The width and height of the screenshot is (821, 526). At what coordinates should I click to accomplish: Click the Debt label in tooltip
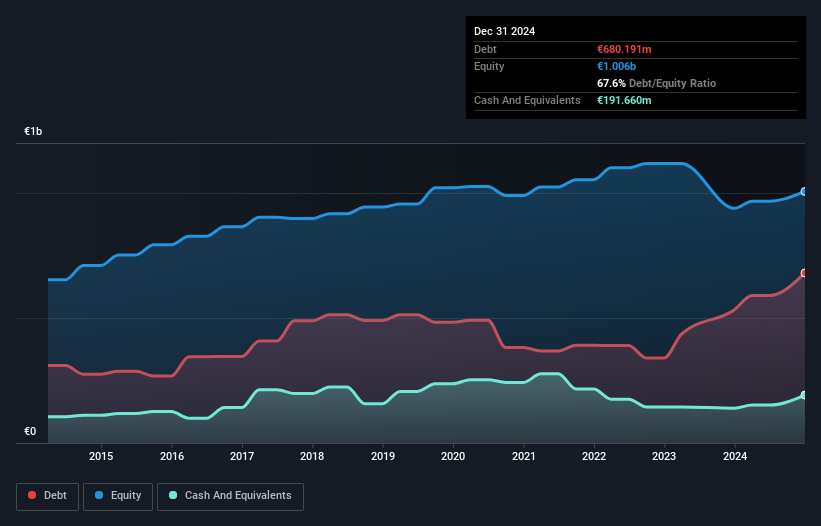click(x=485, y=49)
